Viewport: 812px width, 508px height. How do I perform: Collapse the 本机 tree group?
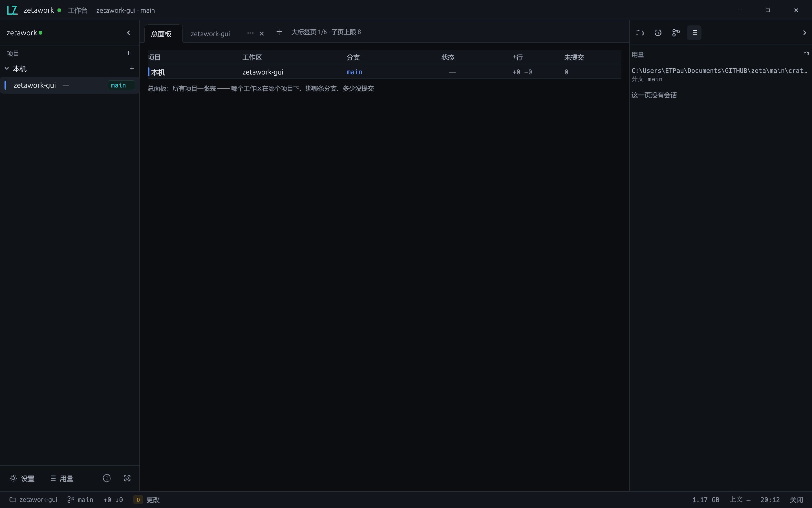click(7, 69)
